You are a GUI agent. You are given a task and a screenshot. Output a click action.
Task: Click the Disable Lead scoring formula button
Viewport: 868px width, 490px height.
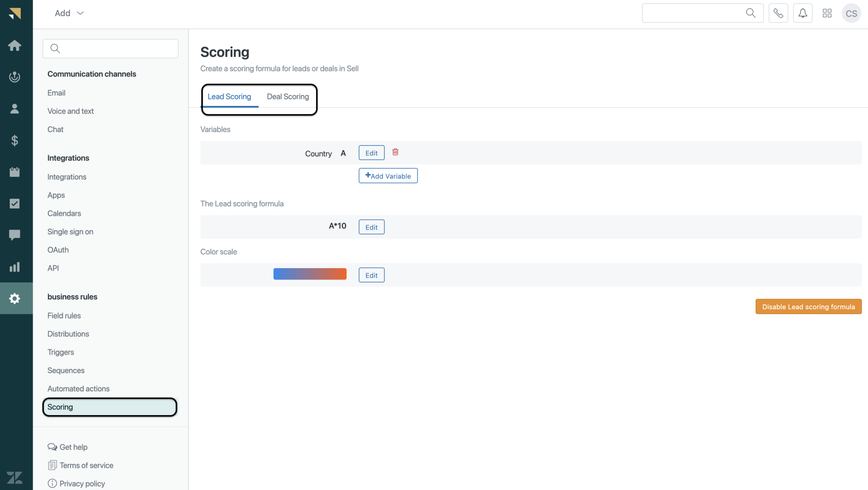(808, 306)
